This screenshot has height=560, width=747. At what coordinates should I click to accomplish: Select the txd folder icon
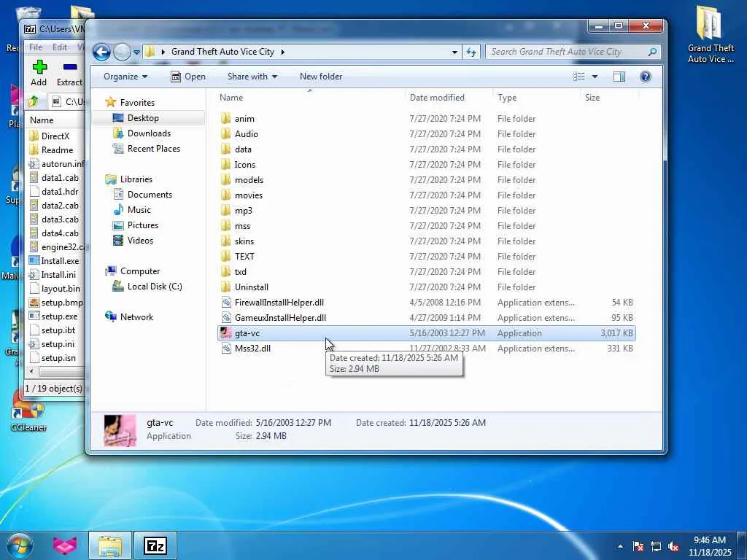coord(226,271)
